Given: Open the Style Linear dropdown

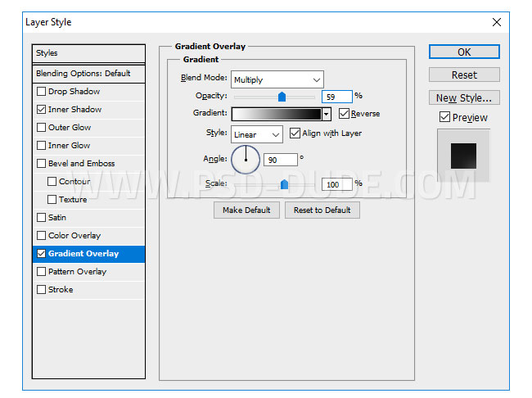Looking at the screenshot, I should [x=257, y=134].
